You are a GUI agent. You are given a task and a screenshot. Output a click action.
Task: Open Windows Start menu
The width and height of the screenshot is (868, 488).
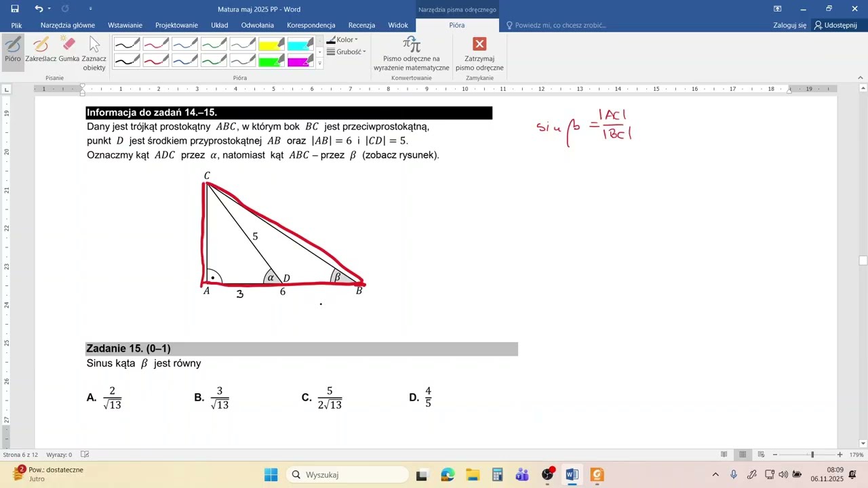(271, 474)
